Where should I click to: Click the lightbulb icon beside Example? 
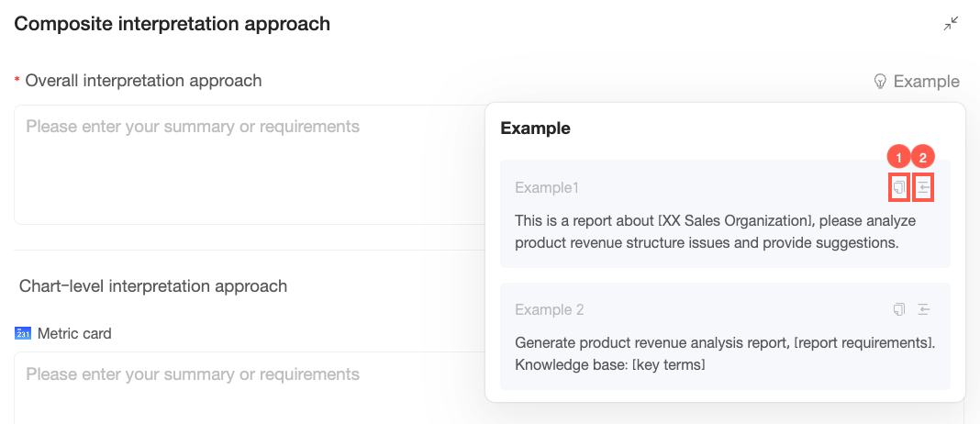880,82
